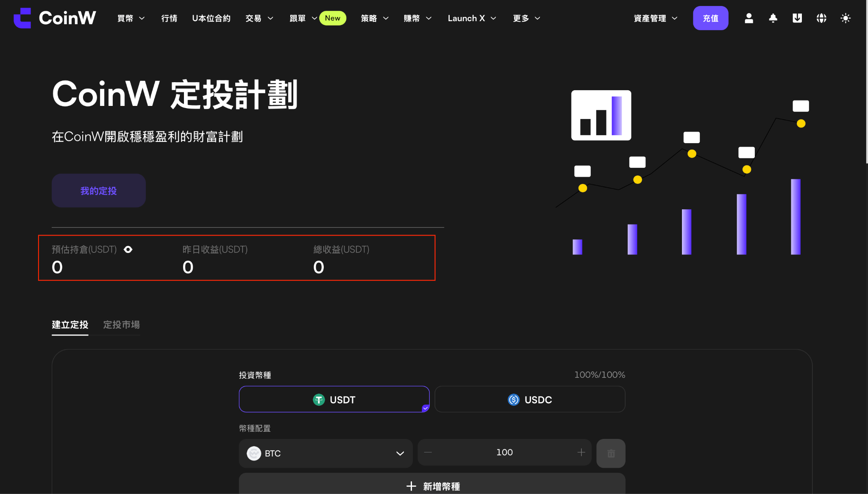Open the 資產管理 dropdown

click(x=656, y=18)
